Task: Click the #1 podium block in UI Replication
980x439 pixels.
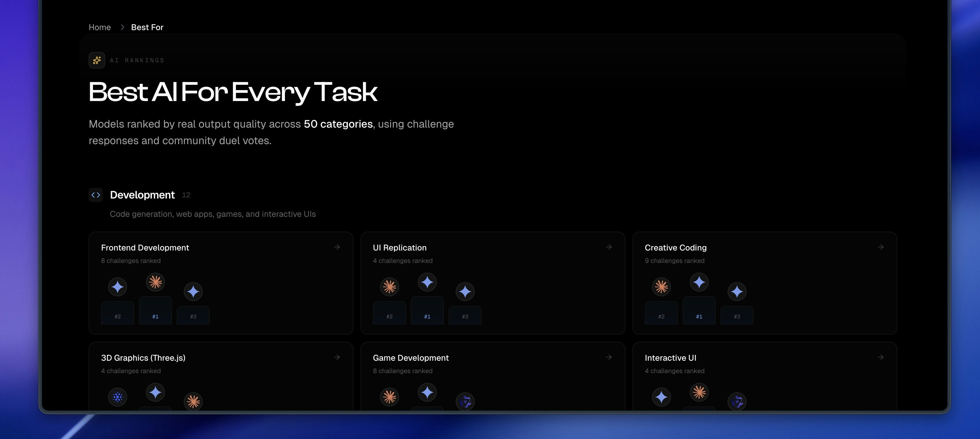Action: pos(427,311)
